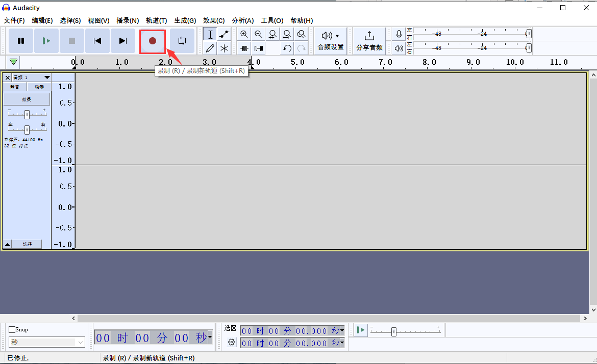The width and height of the screenshot is (597, 364).
Task: Select the Envelope tool
Action: click(x=224, y=34)
